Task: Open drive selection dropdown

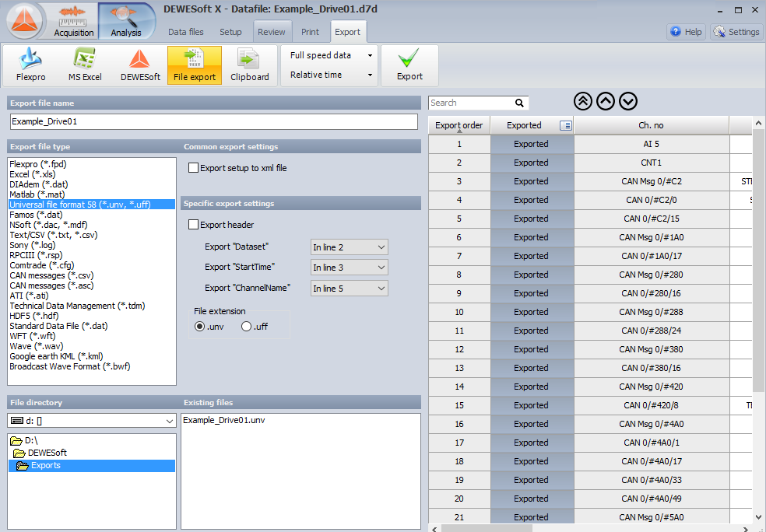Action: pyautogui.click(x=92, y=421)
